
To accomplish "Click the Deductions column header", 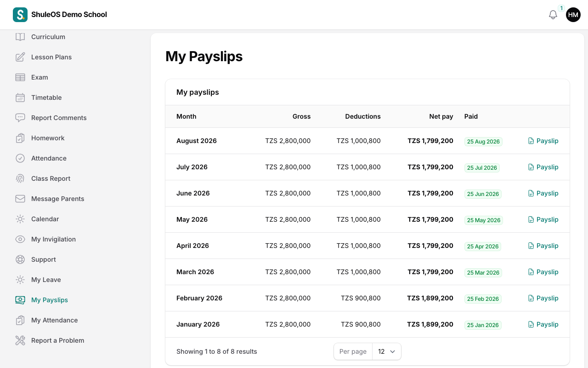I will (363, 116).
